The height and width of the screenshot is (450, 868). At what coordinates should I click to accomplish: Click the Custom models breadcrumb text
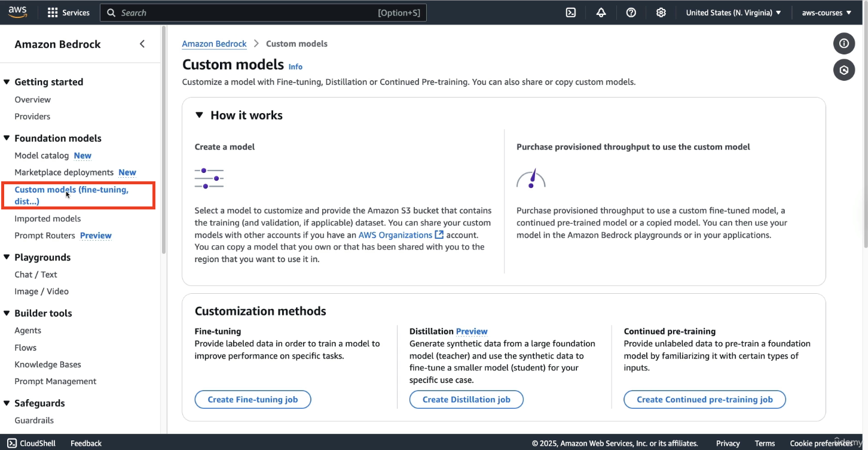click(297, 44)
